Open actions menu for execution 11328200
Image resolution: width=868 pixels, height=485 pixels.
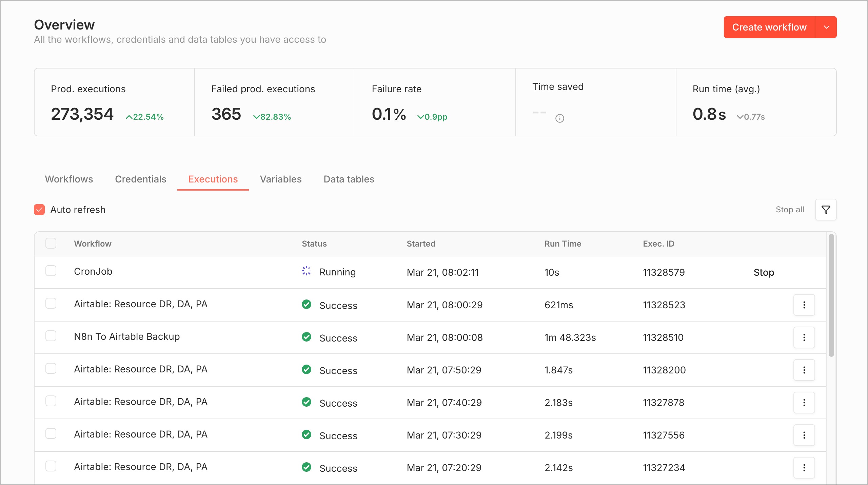pyautogui.click(x=804, y=370)
